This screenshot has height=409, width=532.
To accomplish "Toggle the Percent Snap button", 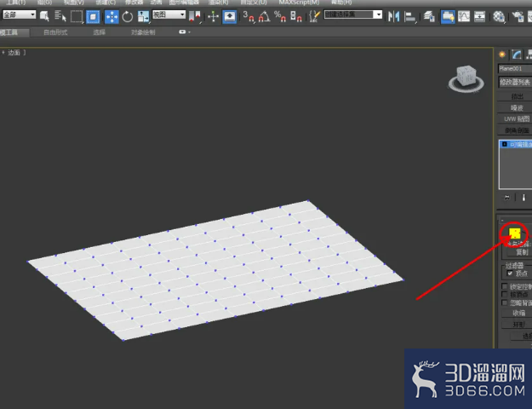I will (x=280, y=16).
